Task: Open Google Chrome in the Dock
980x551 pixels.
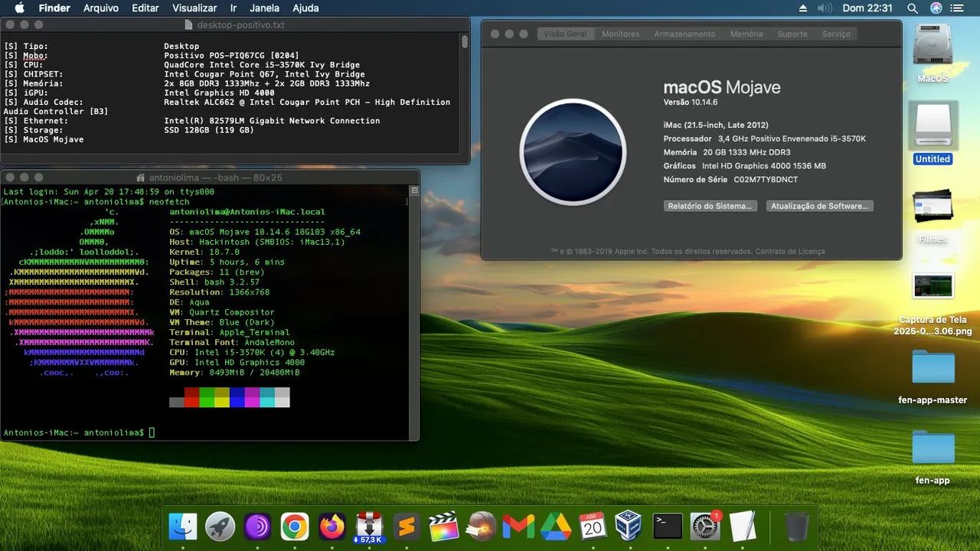Action: coord(295,527)
